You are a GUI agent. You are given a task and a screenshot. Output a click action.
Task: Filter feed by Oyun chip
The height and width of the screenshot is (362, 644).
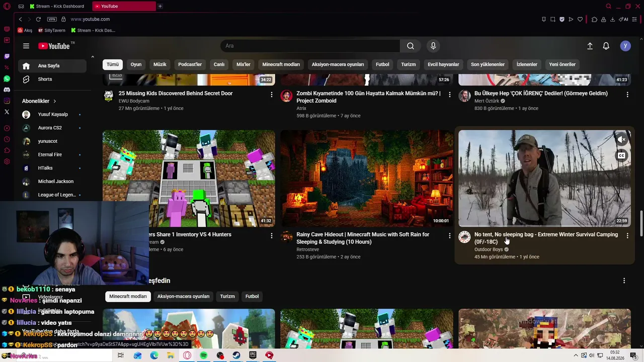pyautogui.click(x=136, y=64)
